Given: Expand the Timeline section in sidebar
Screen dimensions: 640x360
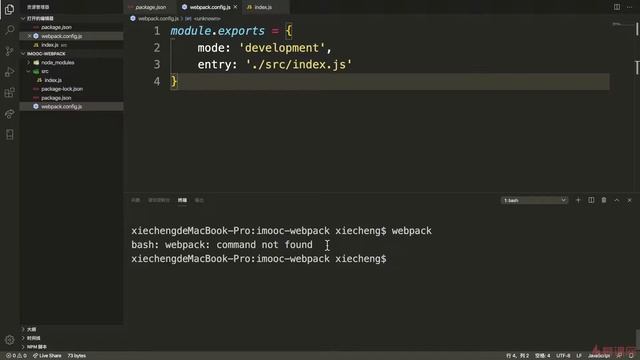Looking at the screenshot, I should pos(71,338).
